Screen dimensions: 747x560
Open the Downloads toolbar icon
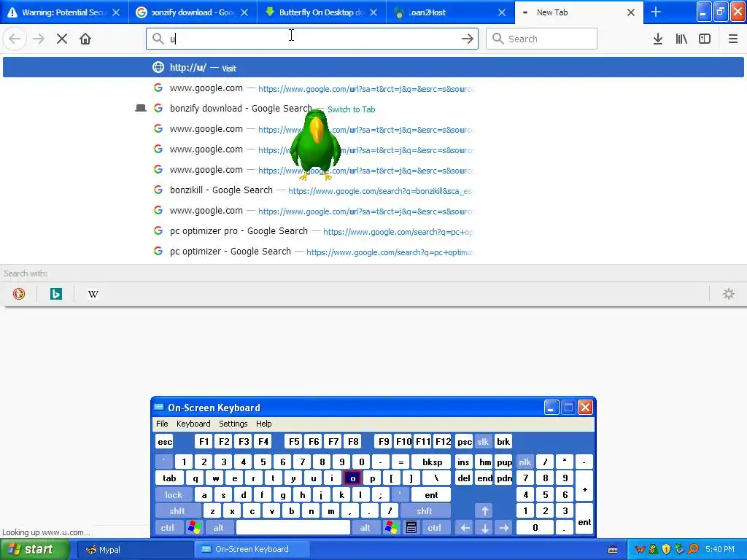[657, 39]
